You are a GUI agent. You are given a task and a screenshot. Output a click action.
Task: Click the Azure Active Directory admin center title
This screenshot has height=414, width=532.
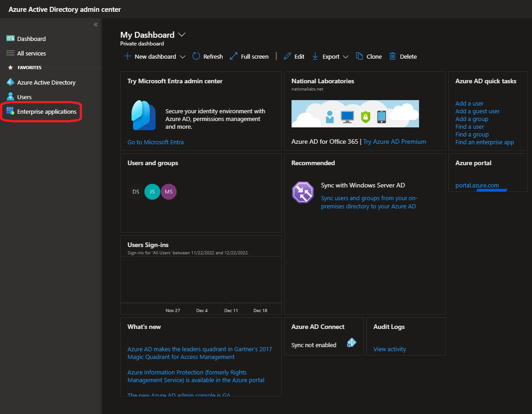pyautogui.click(x=65, y=10)
